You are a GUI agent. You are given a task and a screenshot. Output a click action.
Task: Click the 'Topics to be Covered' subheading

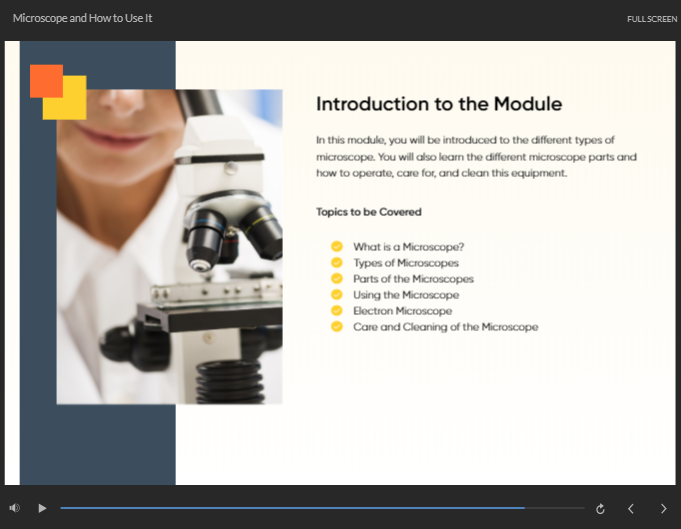tap(368, 212)
